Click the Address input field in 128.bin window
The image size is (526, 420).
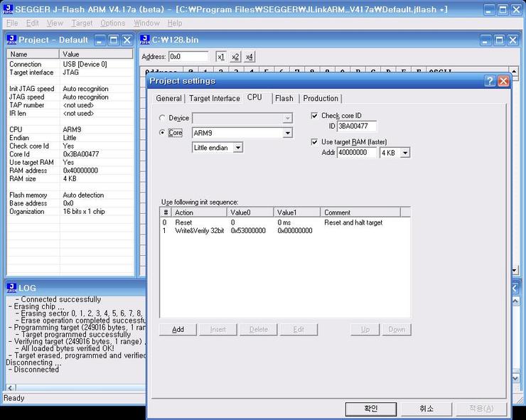(188, 57)
